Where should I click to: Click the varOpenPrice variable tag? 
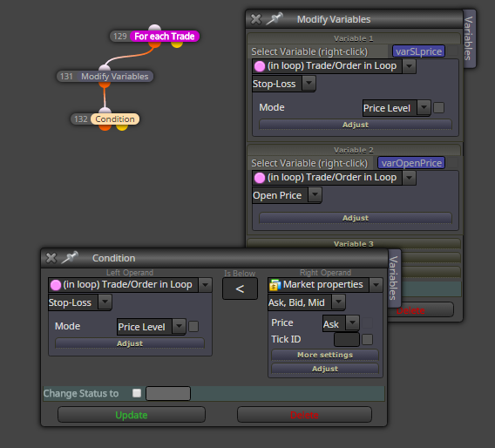tap(411, 163)
